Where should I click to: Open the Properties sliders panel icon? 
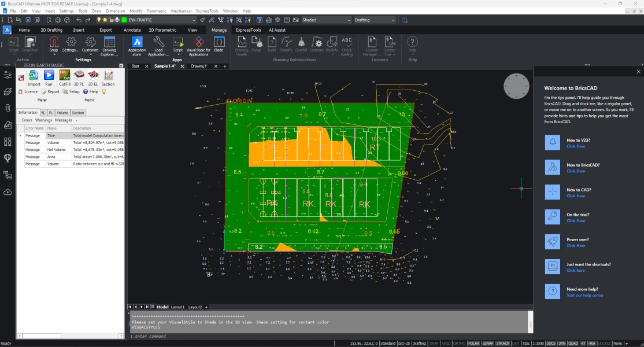[x=8, y=75]
